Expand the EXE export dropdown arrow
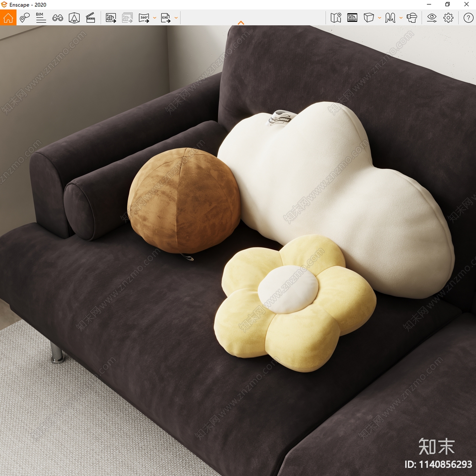This screenshot has height=476, width=476. (176, 18)
